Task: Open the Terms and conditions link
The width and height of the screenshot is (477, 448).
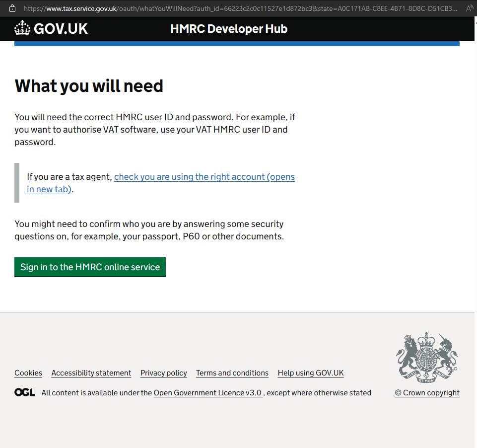Action: click(x=232, y=373)
